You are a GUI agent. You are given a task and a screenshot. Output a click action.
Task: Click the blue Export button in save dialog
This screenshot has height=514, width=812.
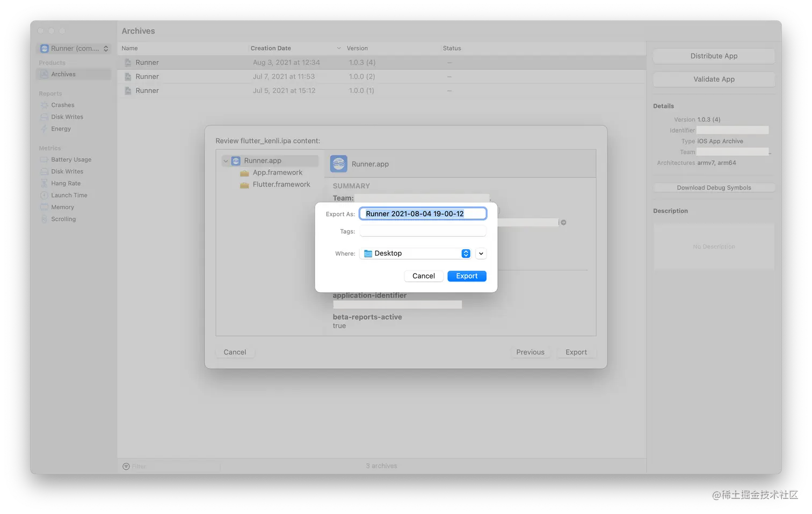[467, 276]
